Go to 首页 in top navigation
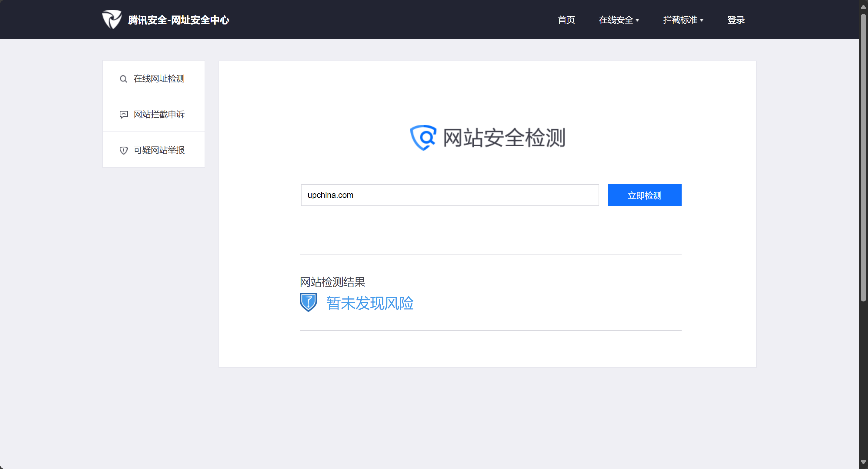Viewport: 868px width, 469px height. [x=566, y=20]
